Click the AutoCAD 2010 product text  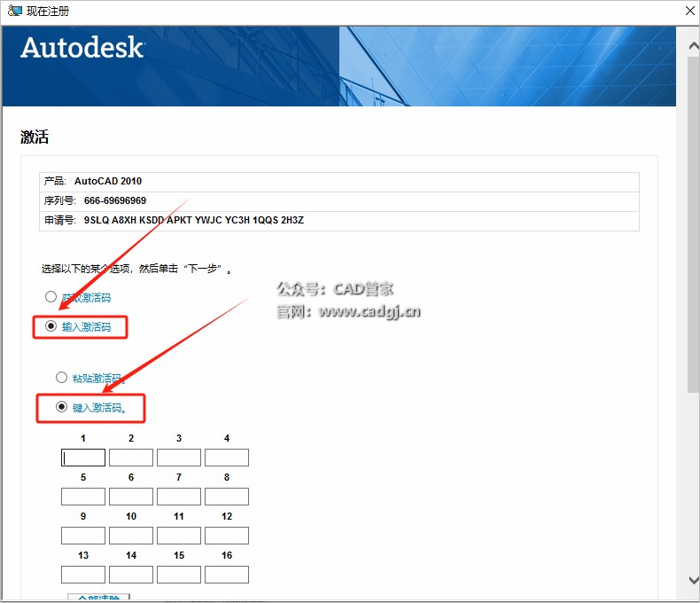point(107,181)
